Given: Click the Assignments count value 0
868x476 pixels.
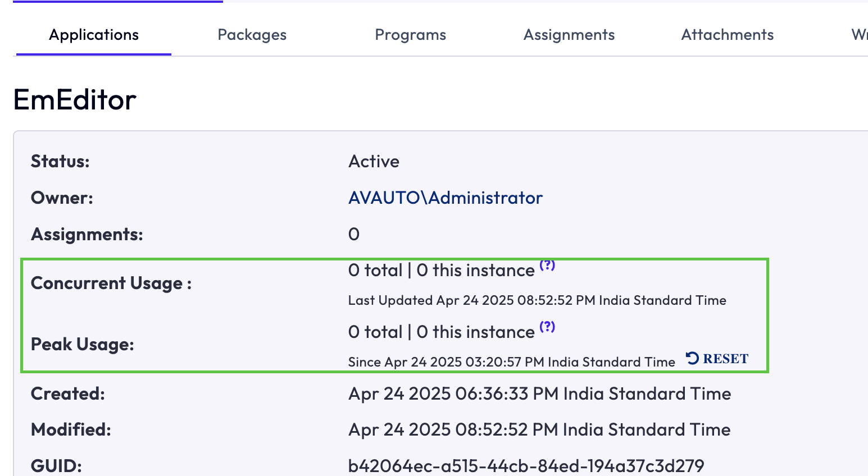Looking at the screenshot, I should click(354, 234).
